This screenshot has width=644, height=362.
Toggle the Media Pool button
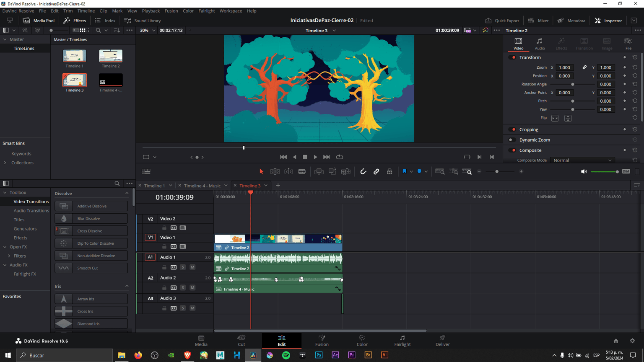point(39,21)
